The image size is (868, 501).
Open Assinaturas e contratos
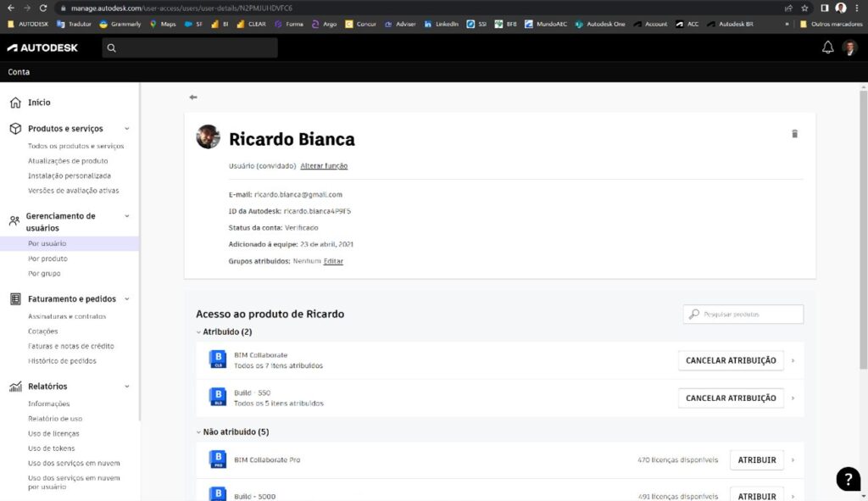pos(67,317)
